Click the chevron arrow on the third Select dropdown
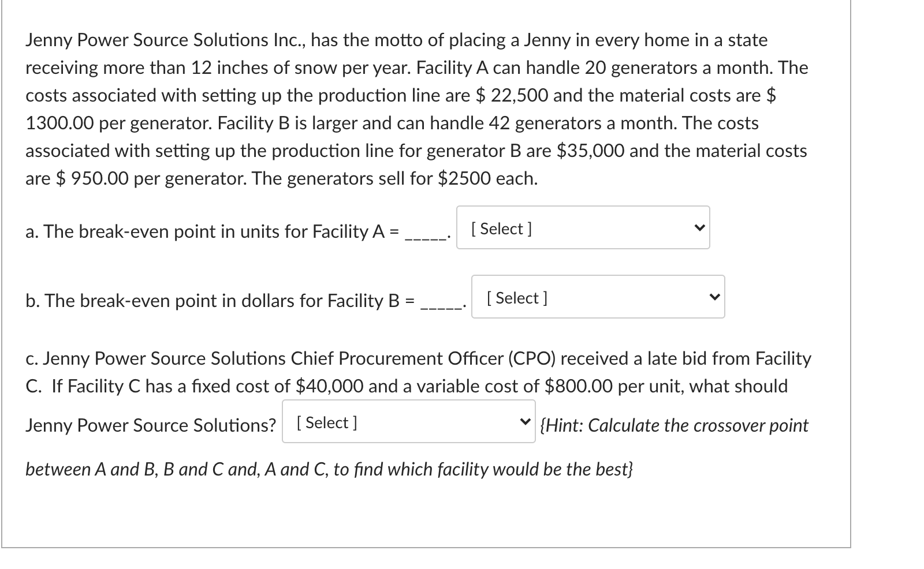 pos(524,421)
